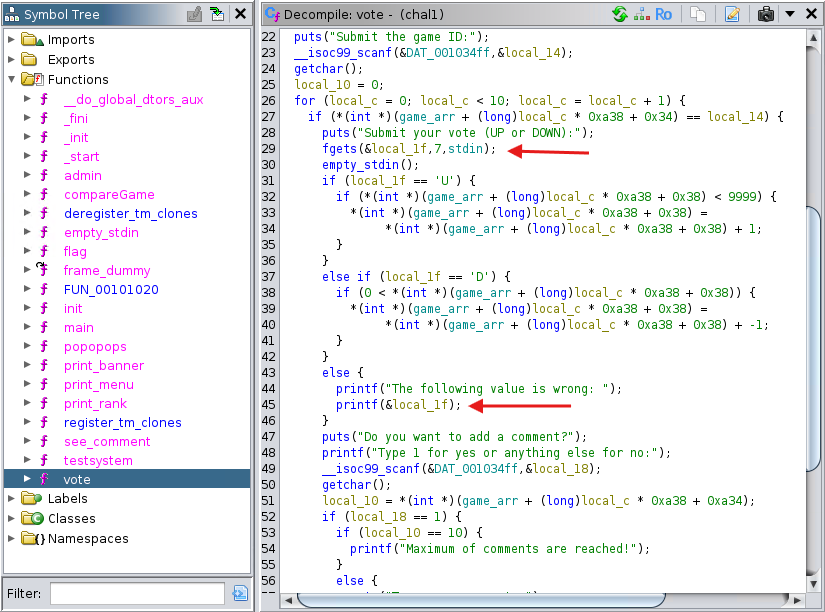This screenshot has height=612, width=825.
Task: Click the function icon beside frame_dummy
Action: [x=42, y=269]
